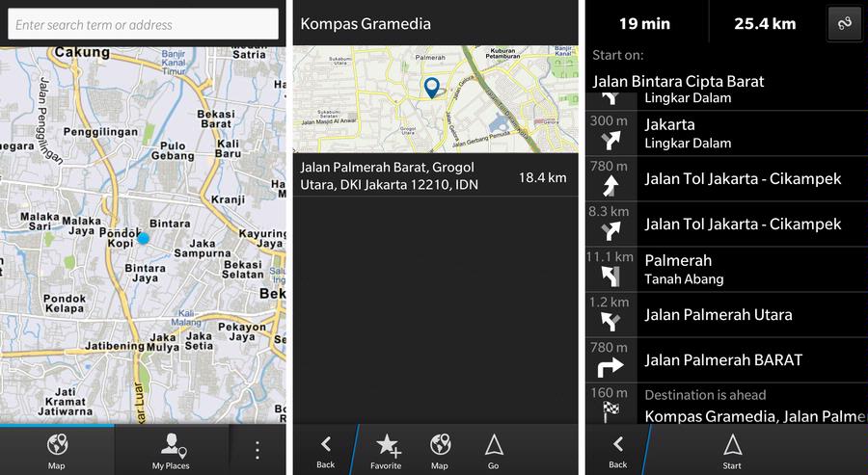Open the Map tab in the left screen
Image resolution: width=868 pixels, height=475 pixels.
click(x=57, y=450)
